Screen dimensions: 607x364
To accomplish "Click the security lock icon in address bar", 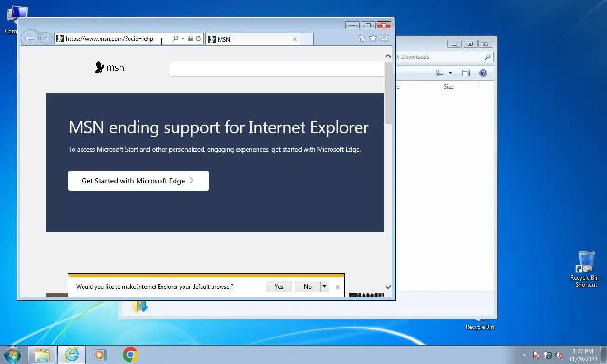I will point(190,39).
